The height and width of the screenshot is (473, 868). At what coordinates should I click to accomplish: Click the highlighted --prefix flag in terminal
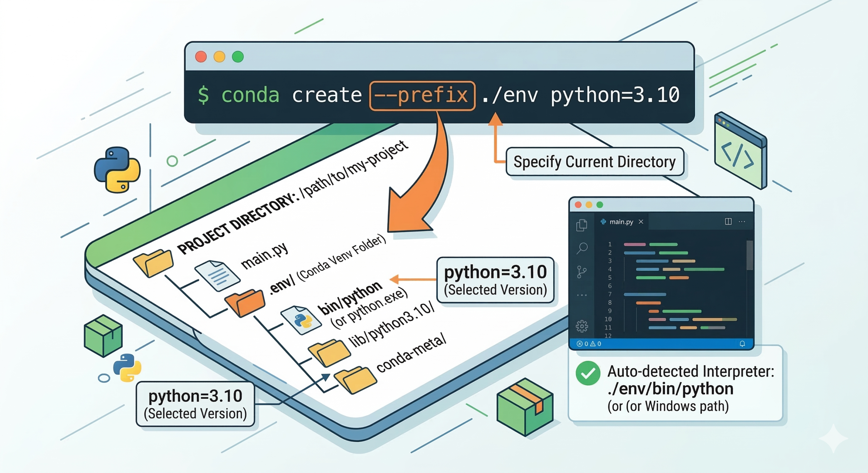(x=422, y=96)
